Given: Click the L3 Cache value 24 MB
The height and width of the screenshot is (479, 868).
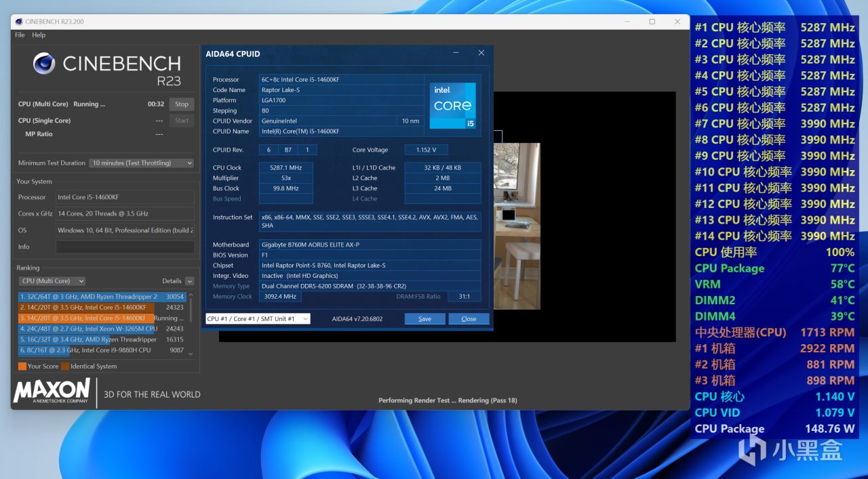Looking at the screenshot, I should [x=443, y=188].
